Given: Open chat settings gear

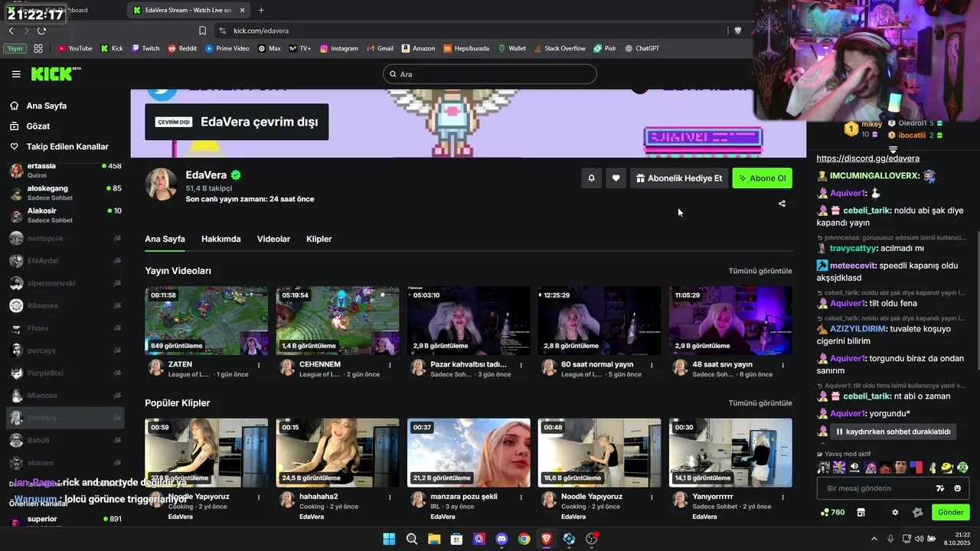Looking at the screenshot, I should 895,512.
